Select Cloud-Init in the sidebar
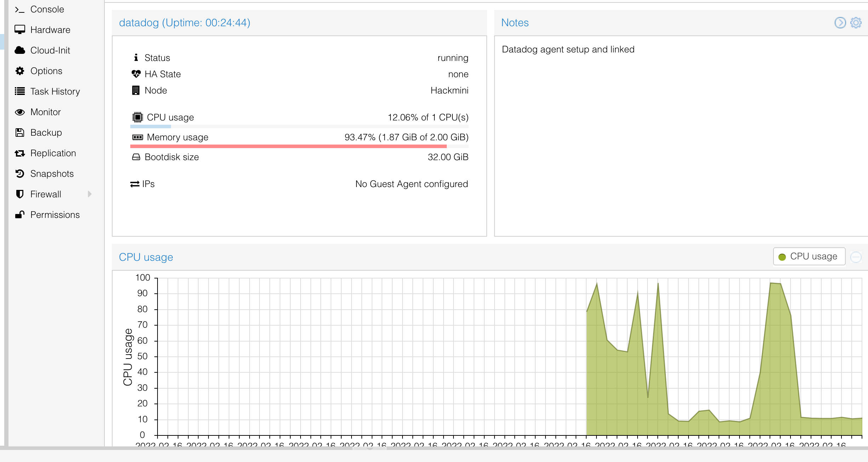Viewport: 868px width, 462px height. 50,50
